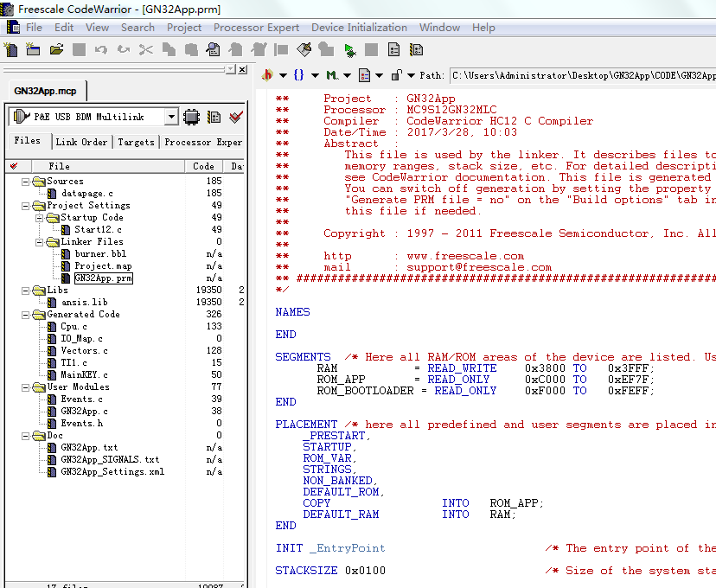This screenshot has height=588, width=716.
Task: Click the green M markers icon
Action: tap(332, 75)
